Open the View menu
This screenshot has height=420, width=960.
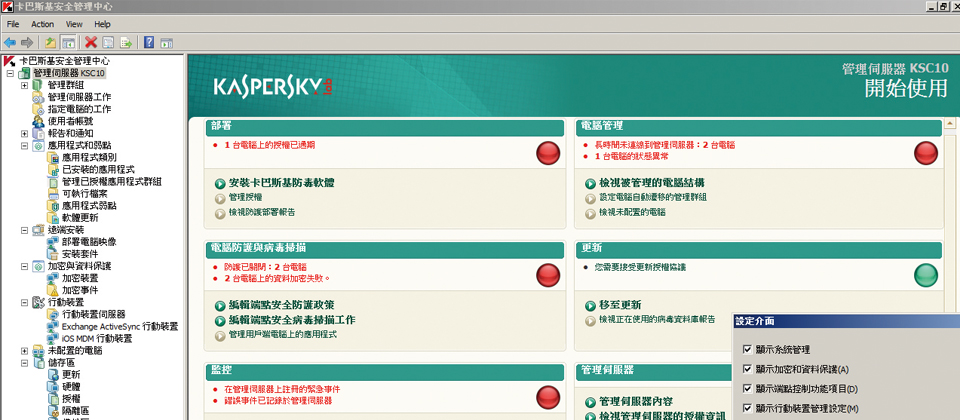tap(74, 24)
